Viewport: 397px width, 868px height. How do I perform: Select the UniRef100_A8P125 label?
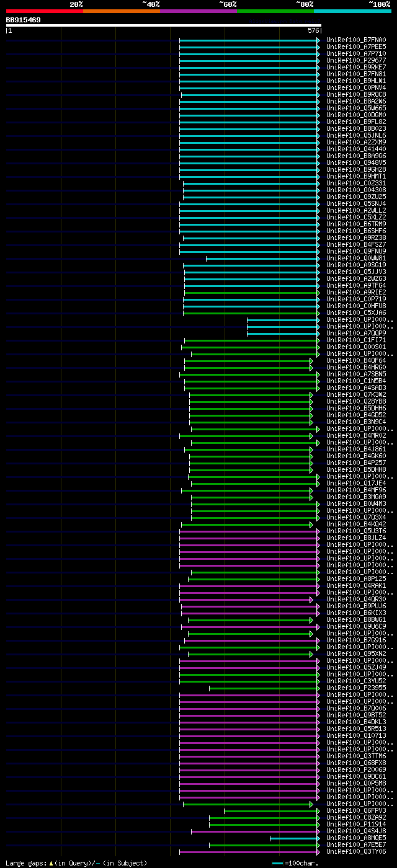coord(356,579)
